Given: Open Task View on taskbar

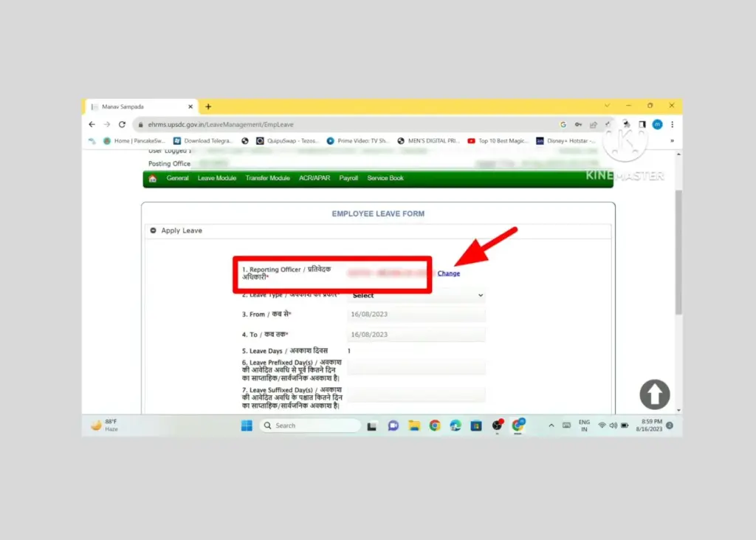Looking at the screenshot, I should click(x=372, y=425).
